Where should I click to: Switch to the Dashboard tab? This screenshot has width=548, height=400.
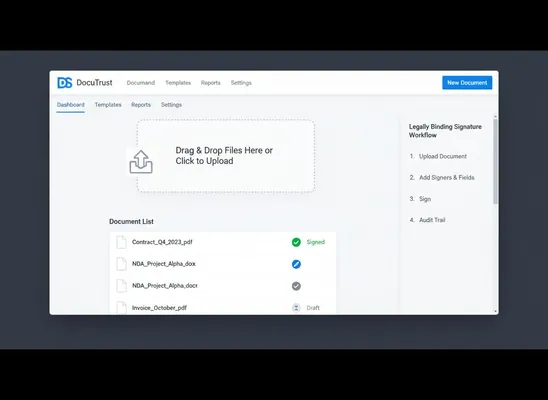click(71, 105)
